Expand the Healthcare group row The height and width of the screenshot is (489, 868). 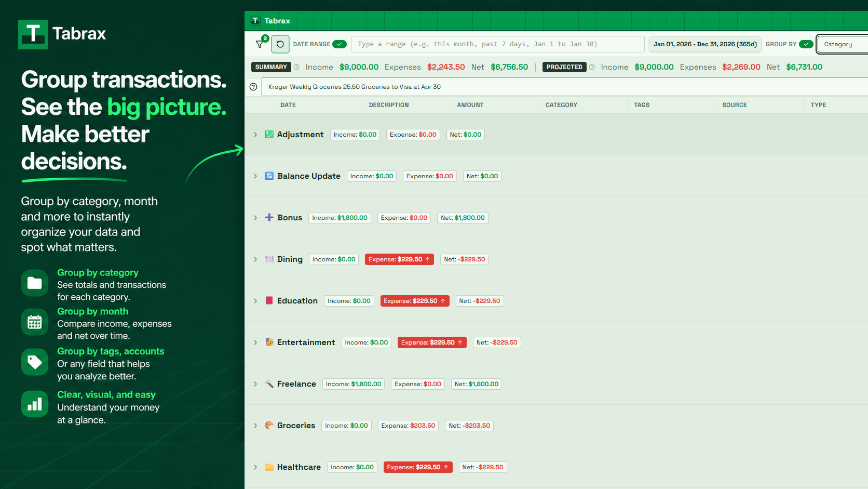click(x=255, y=467)
